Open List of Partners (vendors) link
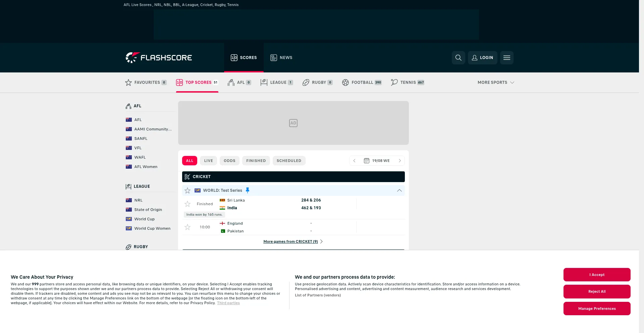 click(318, 295)
